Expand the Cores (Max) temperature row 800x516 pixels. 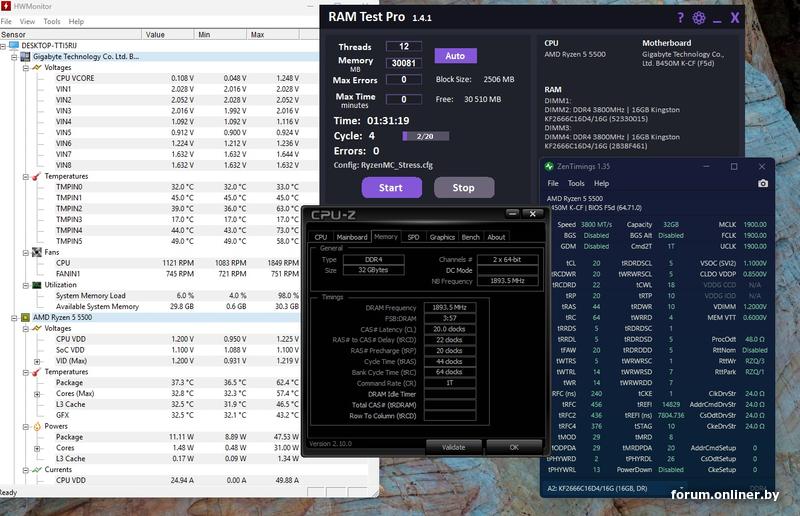coord(37,394)
